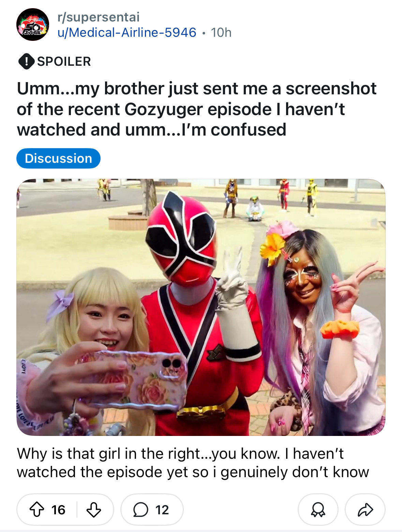Screen dimensions: 402x532
Task: Open the r/supersentai community link
Action: pyautogui.click(x=99, y=17)
